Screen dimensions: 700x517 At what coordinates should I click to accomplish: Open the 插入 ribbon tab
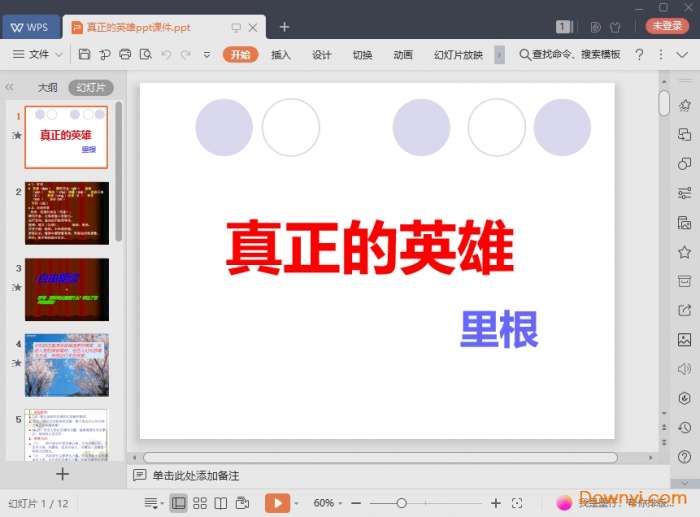281,55
